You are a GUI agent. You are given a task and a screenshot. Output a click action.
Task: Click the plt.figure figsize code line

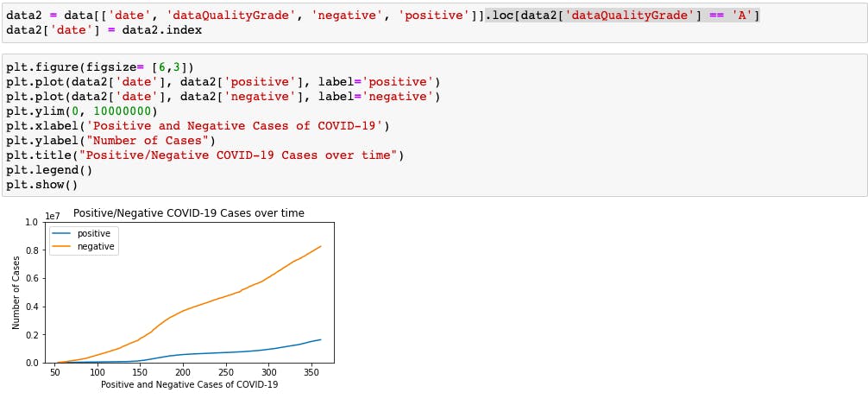[x=100, y=67]
